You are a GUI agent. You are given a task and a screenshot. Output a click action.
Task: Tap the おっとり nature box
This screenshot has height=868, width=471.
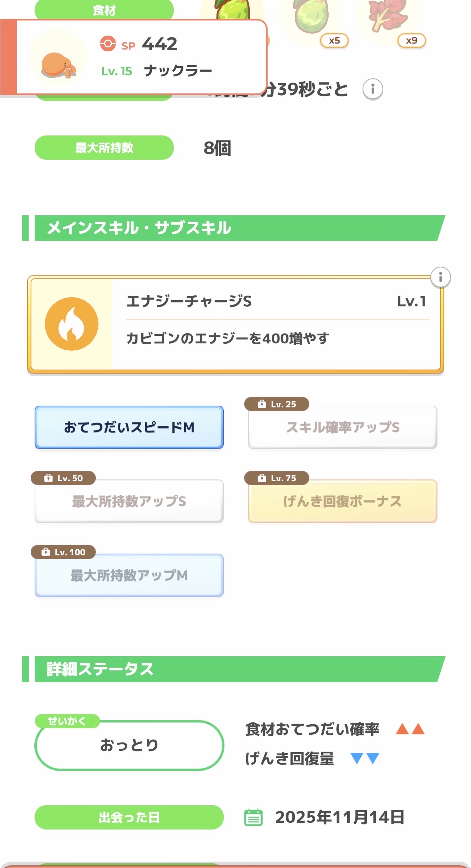click(x=129, y=745)
